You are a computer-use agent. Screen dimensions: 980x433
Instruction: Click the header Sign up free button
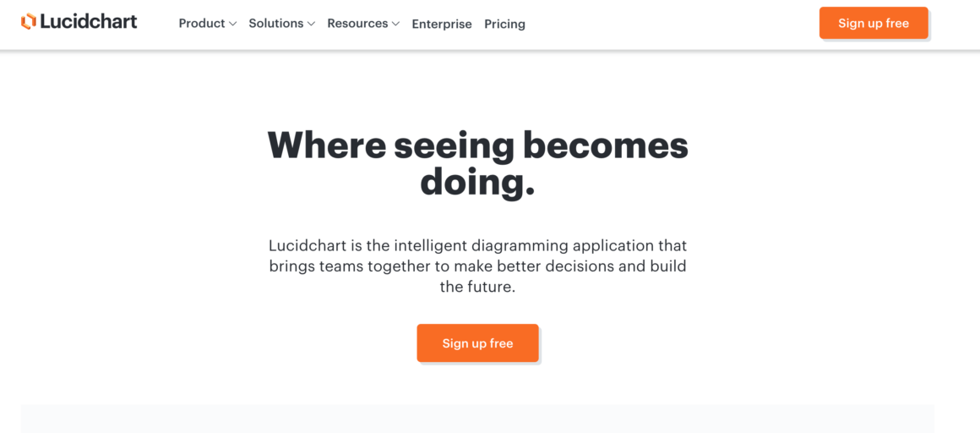874,23
